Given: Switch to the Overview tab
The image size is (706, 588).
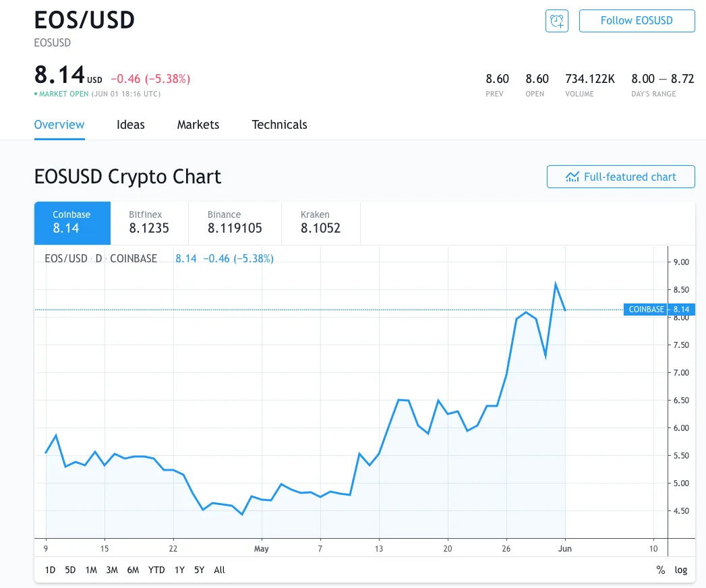Looking at the screenshot, I should pos(59,125).
